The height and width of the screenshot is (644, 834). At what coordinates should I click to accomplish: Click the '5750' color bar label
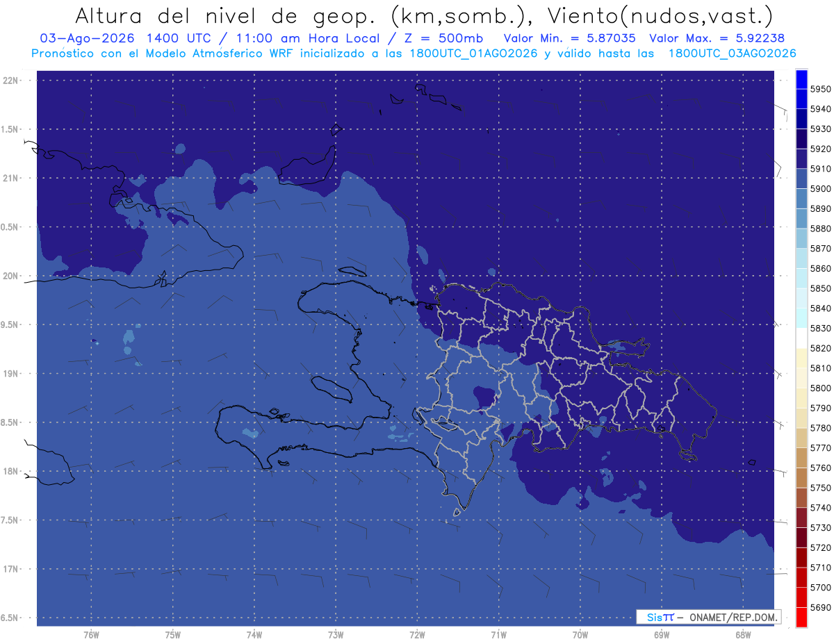coord(820,488)
